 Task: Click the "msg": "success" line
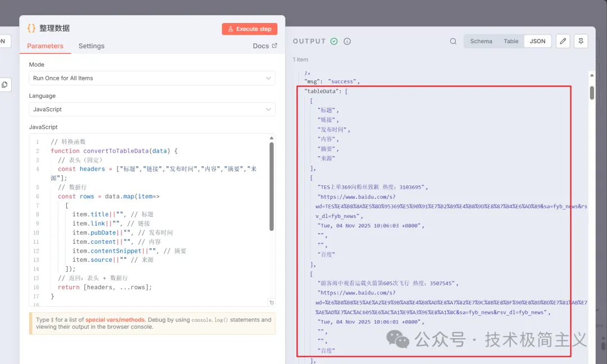coord(332,81)
